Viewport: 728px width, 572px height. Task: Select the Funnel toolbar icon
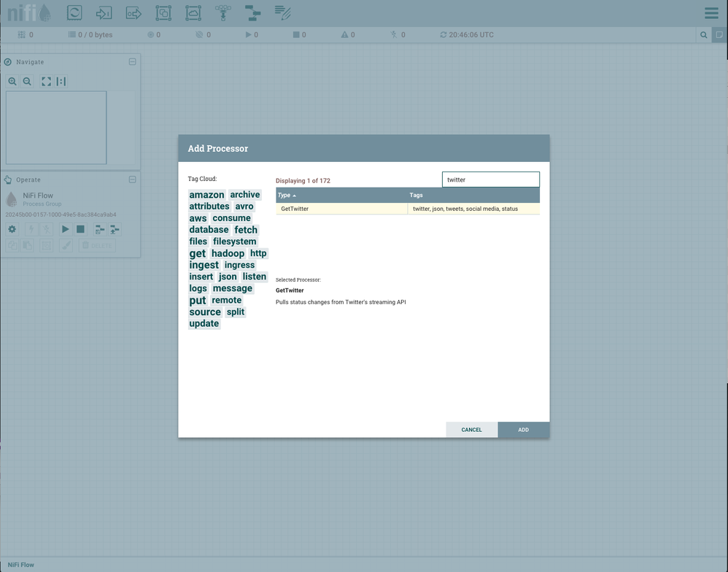click(223, 12)
